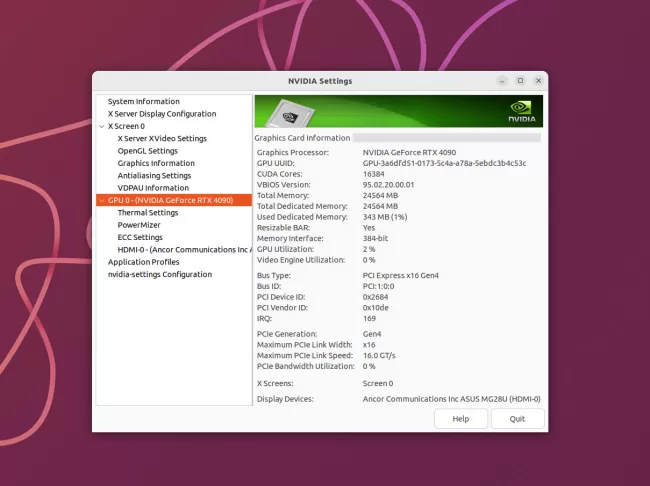Viewport: 650px width, 486px height.
Task: Open System Information page
Action: [x=143, y=101]
